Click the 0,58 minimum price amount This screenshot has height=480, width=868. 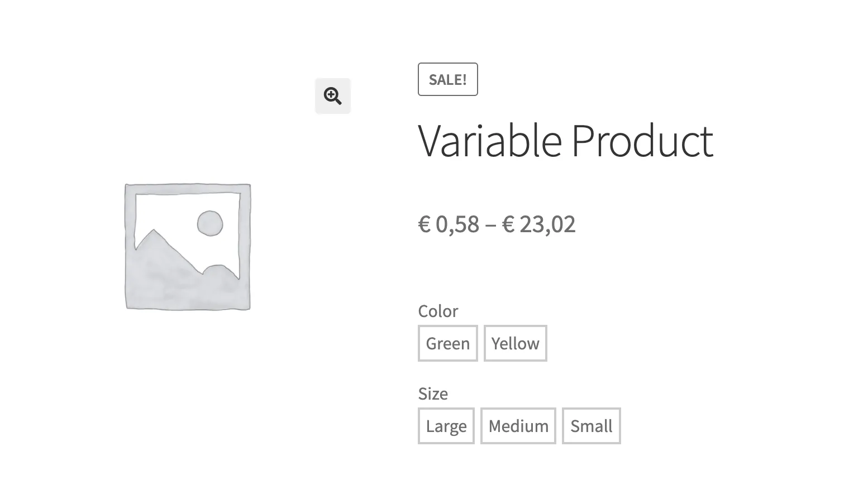pos(457,224)
